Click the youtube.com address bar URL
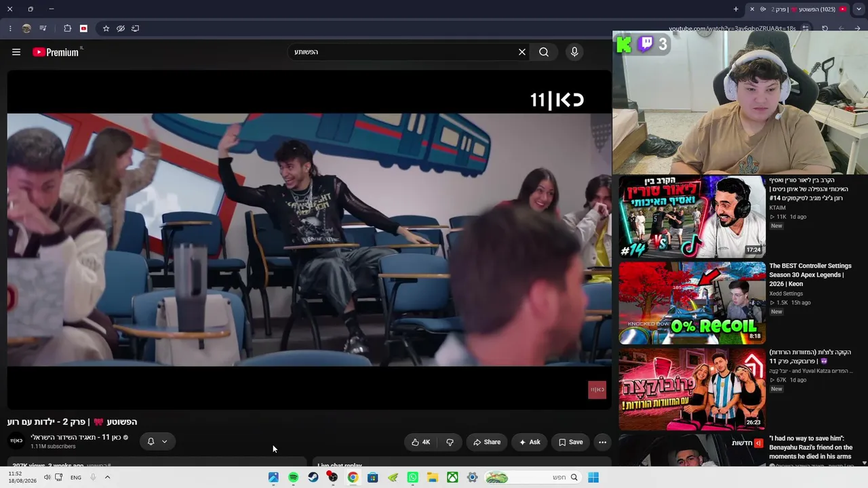The height and width of the screenshot is (488, 868). [x=732, y=28]
